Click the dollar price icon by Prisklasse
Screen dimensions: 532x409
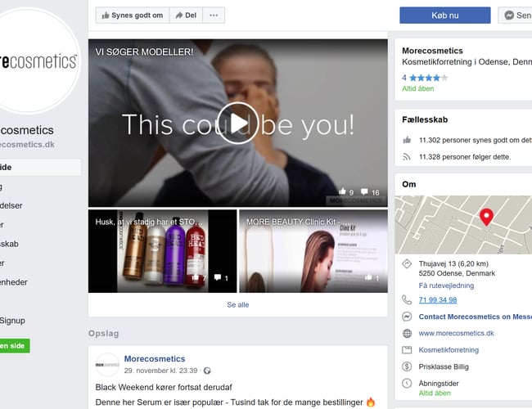[407, 366]
